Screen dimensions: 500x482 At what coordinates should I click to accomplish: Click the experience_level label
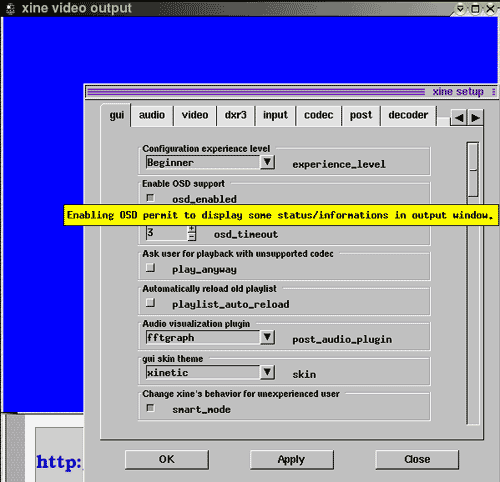tap(339, 164)
